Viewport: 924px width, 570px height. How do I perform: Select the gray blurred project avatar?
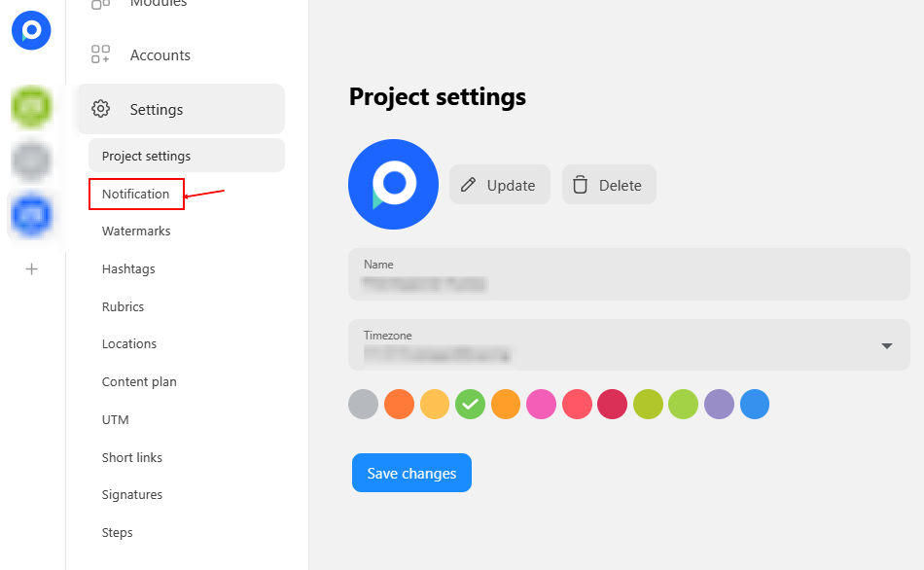click(32, 160)
